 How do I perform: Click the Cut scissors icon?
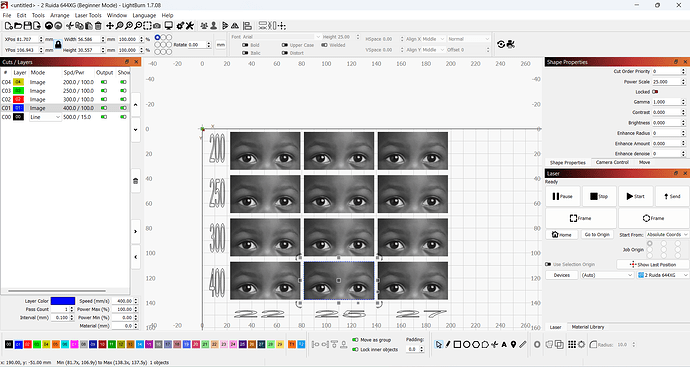(x=70, y=26)
